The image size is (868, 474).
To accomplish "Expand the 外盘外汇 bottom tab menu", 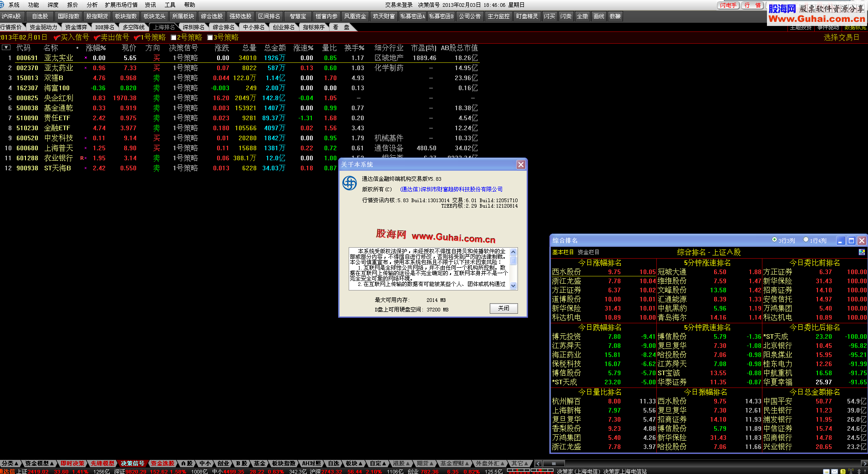I will (490, 464).
